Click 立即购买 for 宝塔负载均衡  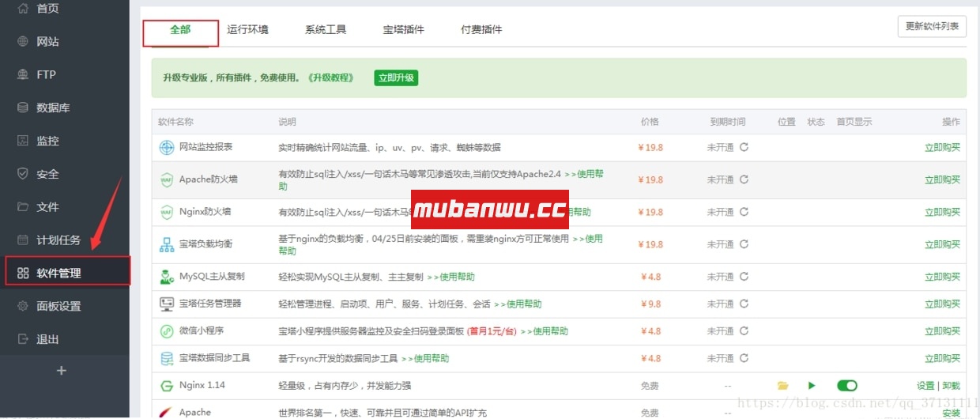tap(942, 244)
